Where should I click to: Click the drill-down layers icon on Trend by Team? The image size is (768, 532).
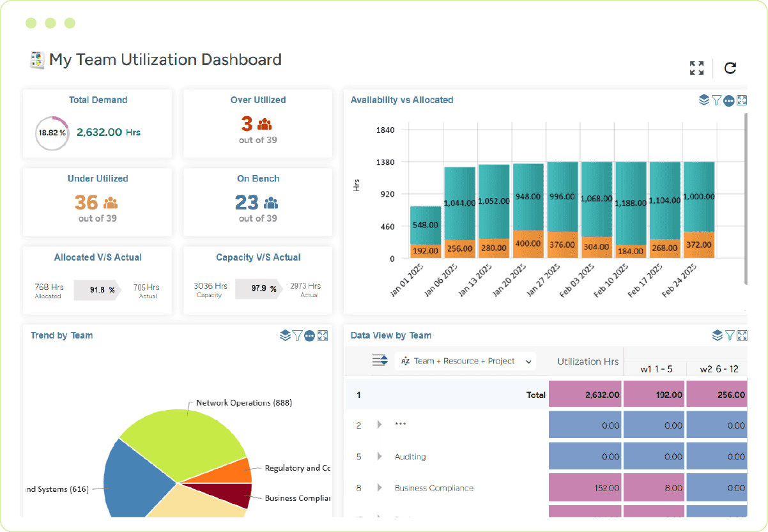coord(285,335)
